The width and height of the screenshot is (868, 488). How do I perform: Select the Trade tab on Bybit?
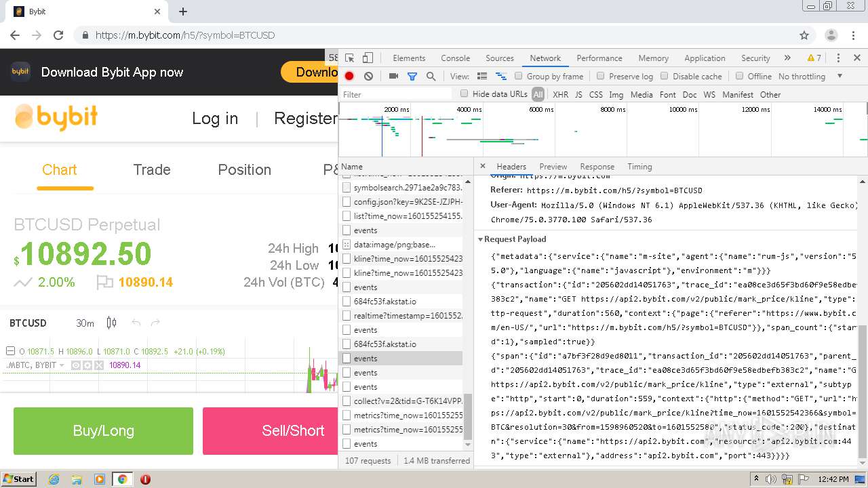coord(152,170)
